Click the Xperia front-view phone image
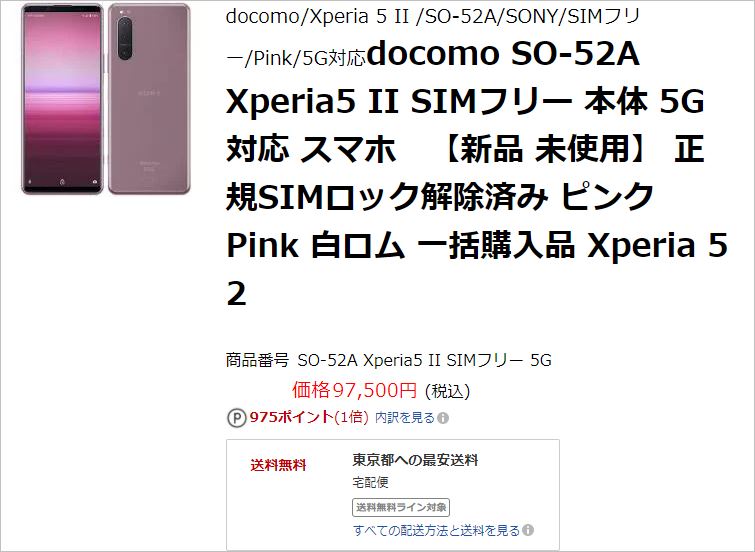 point(63,98)
